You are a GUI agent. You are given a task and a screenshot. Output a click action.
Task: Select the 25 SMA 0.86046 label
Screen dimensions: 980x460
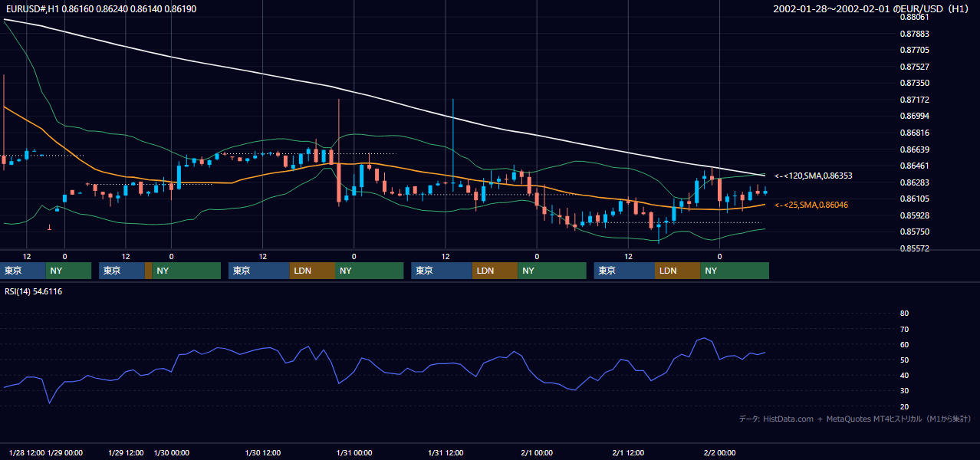click(x=811, y=205)
